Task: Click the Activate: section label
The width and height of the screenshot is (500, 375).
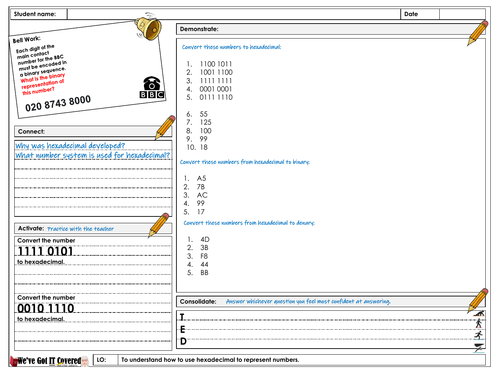Action: point(31,228)
